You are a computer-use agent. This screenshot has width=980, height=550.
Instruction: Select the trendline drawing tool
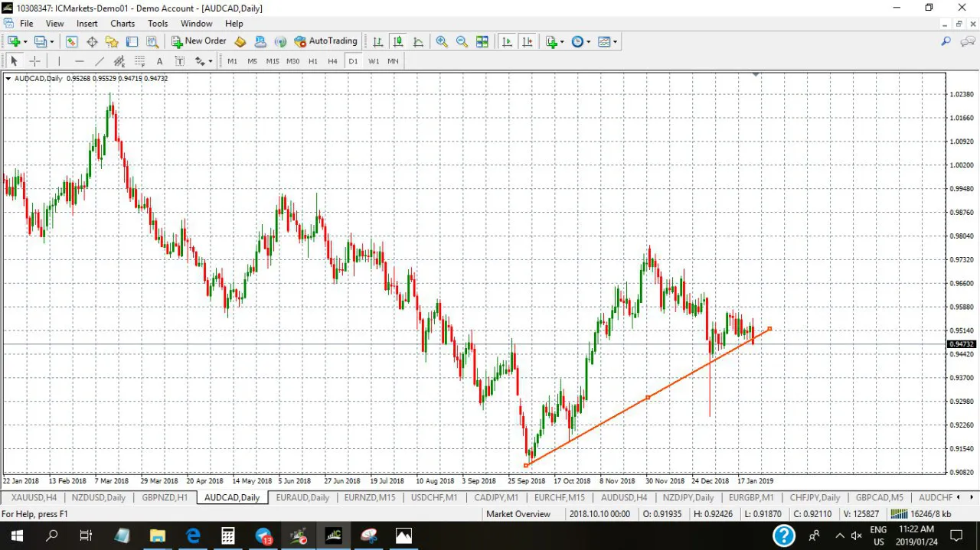[100, 61]
